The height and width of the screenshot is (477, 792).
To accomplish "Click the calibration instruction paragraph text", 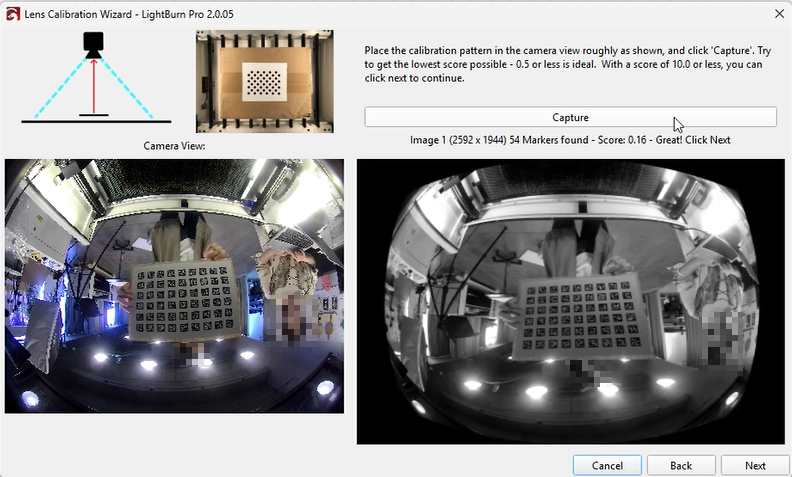I will (x=566, y=63).
